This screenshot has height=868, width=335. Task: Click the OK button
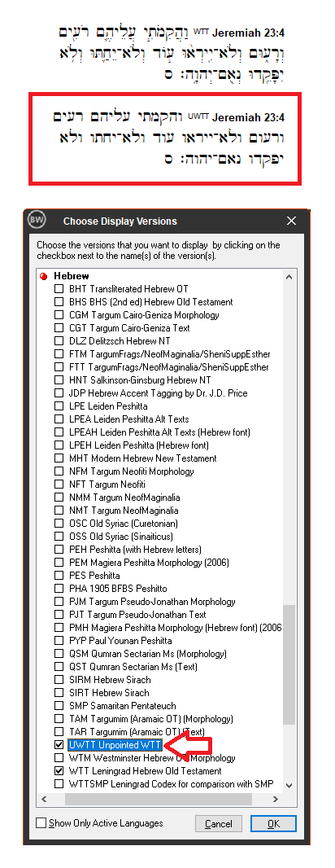(x=273, y=824)
